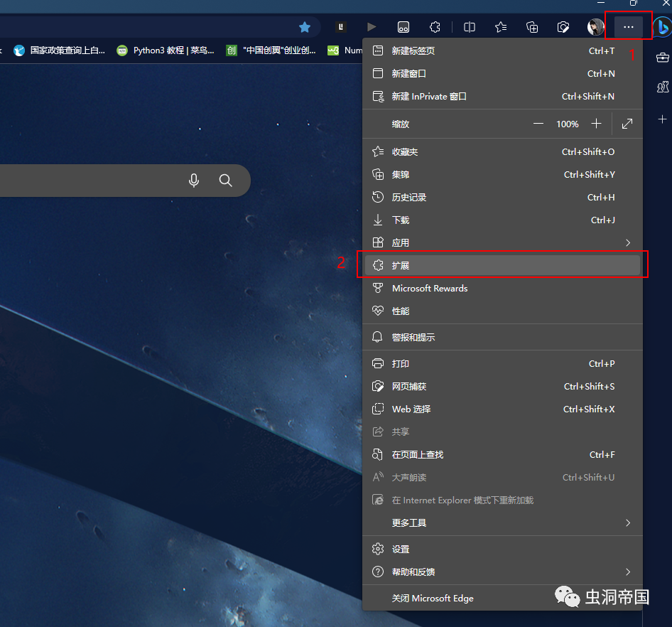
Task: Choose 网页捕获 from the menu
Action: [502, 387]
